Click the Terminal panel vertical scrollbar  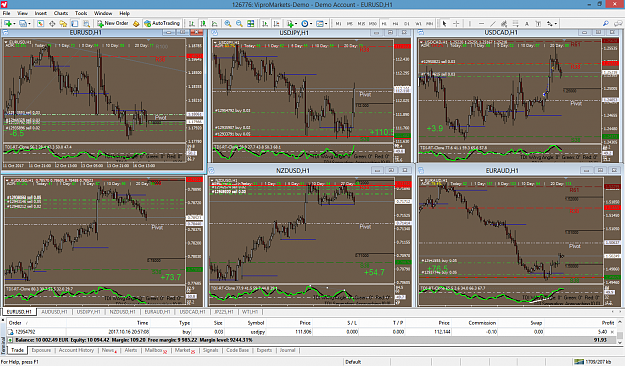click(620, 332)
